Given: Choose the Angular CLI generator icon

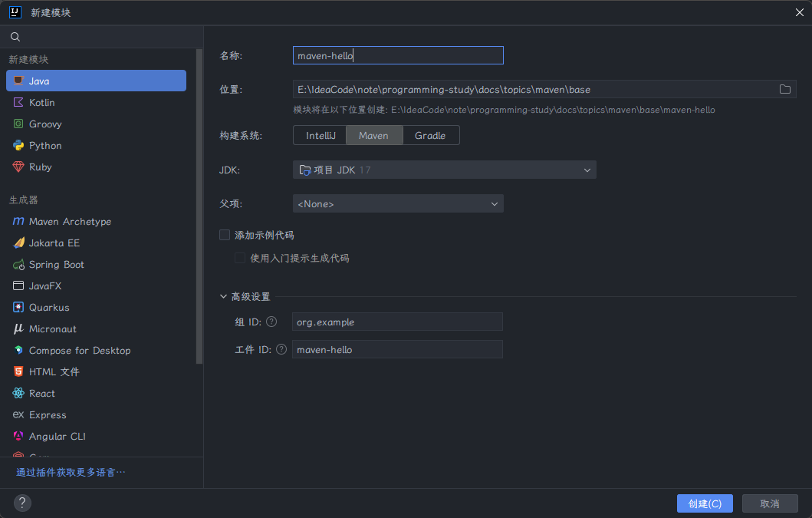Looking at the screenshot, I should (x=18, y=436).
